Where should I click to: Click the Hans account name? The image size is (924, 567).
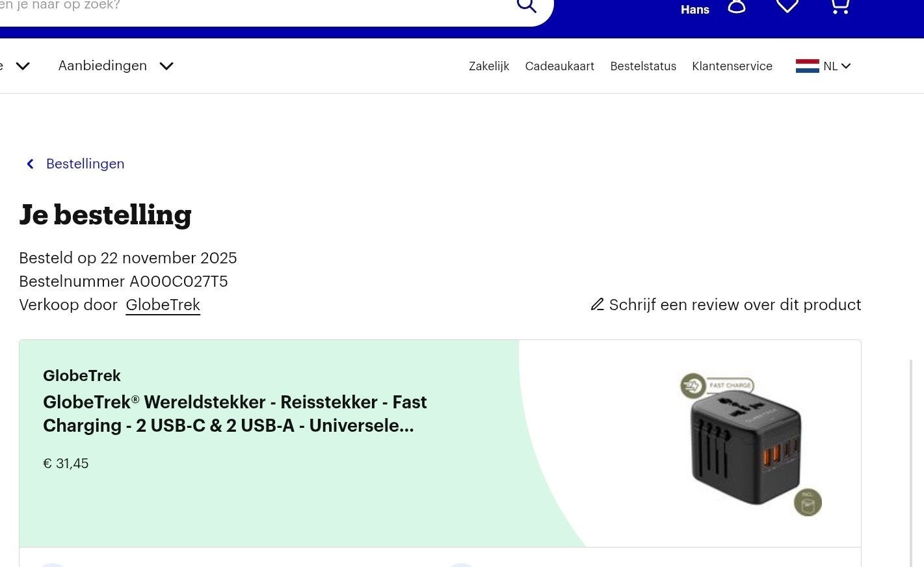pyautogui.click(x=694, y=10)
